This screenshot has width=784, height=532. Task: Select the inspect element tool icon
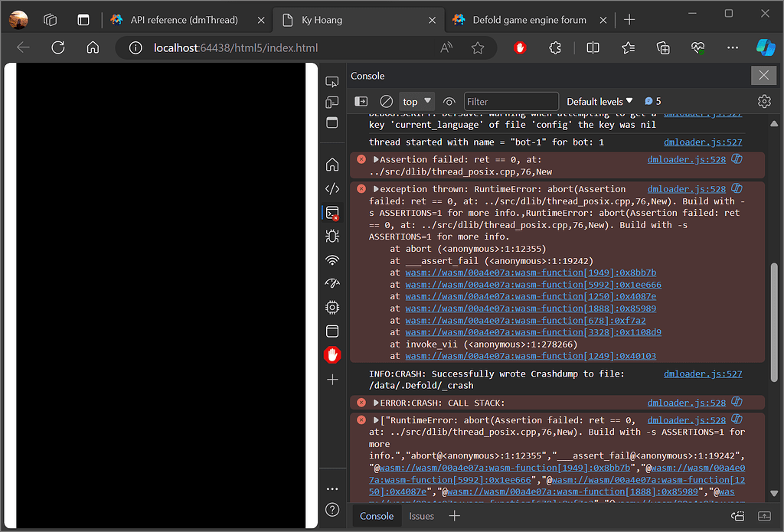point(332,81)
